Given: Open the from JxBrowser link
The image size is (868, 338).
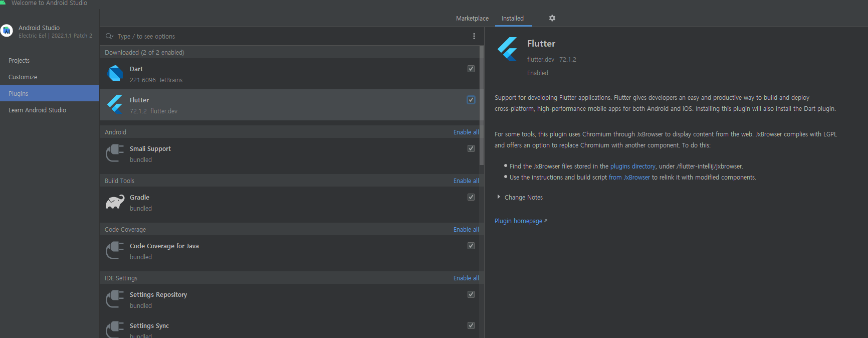Looking at the screenshot, I should [629, 177].
